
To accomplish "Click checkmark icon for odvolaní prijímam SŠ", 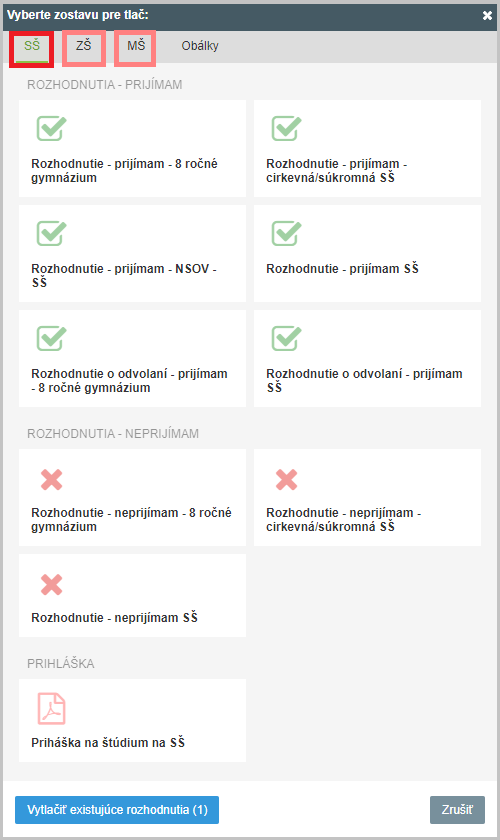I will (286, 339).
